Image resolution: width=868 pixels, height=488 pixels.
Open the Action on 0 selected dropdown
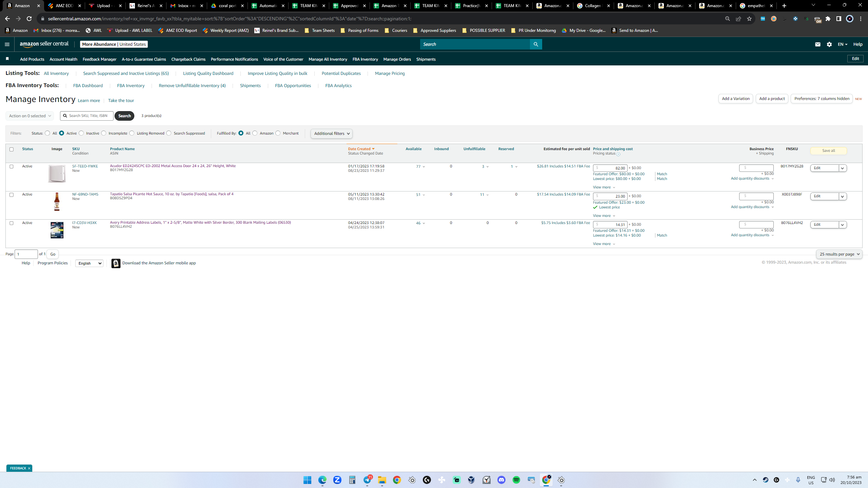(29, 116)
